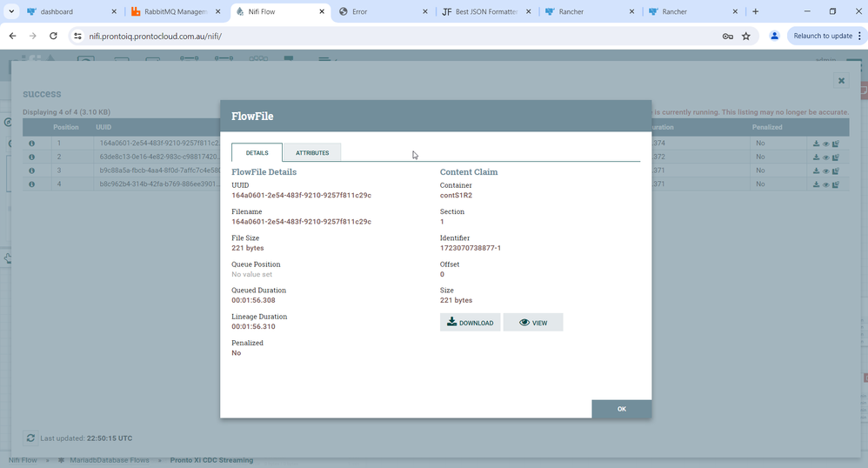This screenshot has width=868, height=468.
Task: Refresh the queue listing
Action: tap(30, 438)
